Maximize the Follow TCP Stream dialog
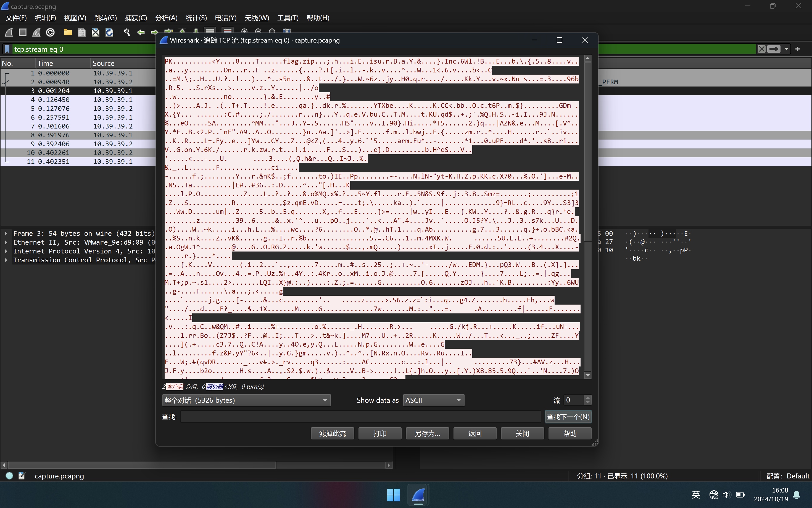 559,40
